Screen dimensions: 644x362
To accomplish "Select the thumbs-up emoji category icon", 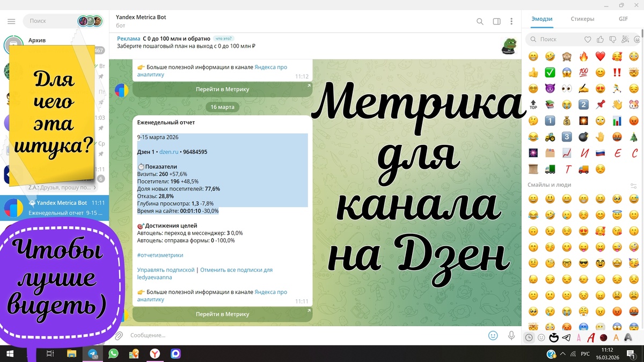I will pos(600,39).
